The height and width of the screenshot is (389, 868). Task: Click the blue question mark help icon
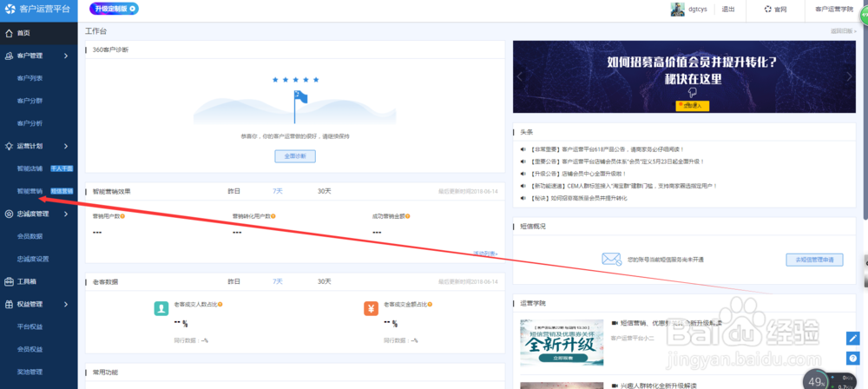853,358
